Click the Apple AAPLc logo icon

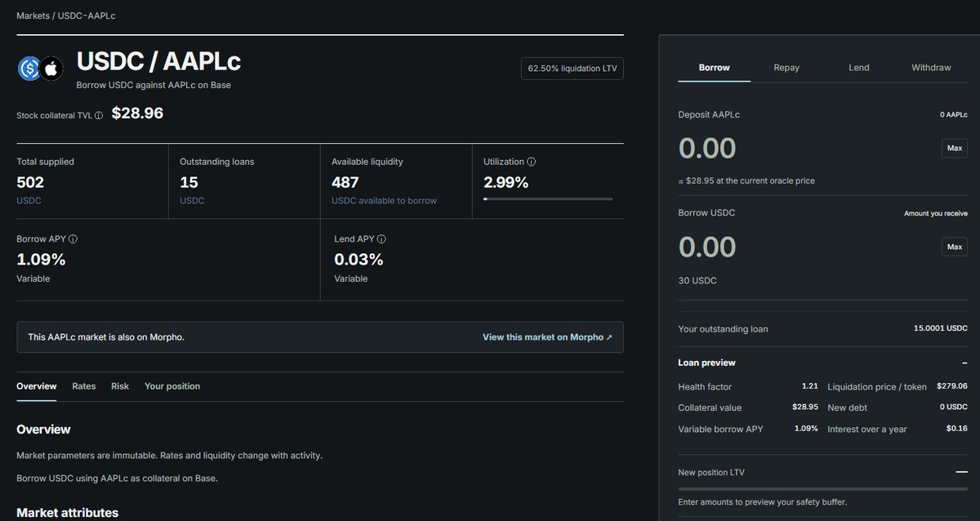(51, 69)
